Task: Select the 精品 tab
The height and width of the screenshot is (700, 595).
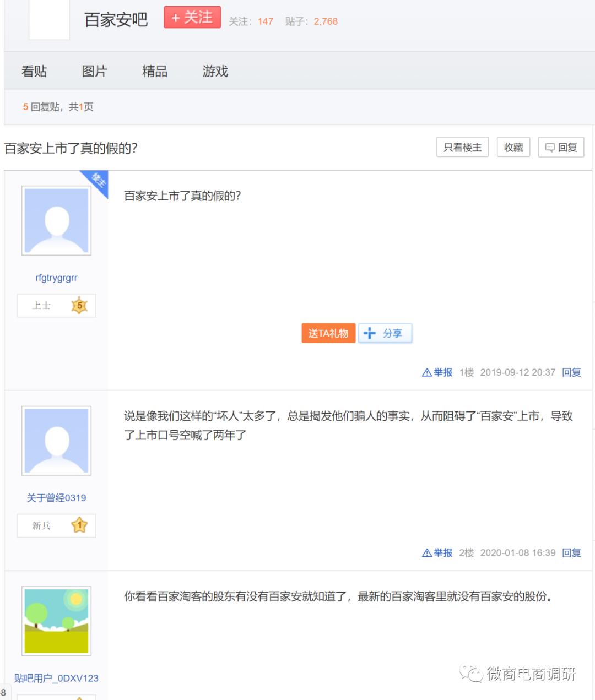Action: coord(154,71)
